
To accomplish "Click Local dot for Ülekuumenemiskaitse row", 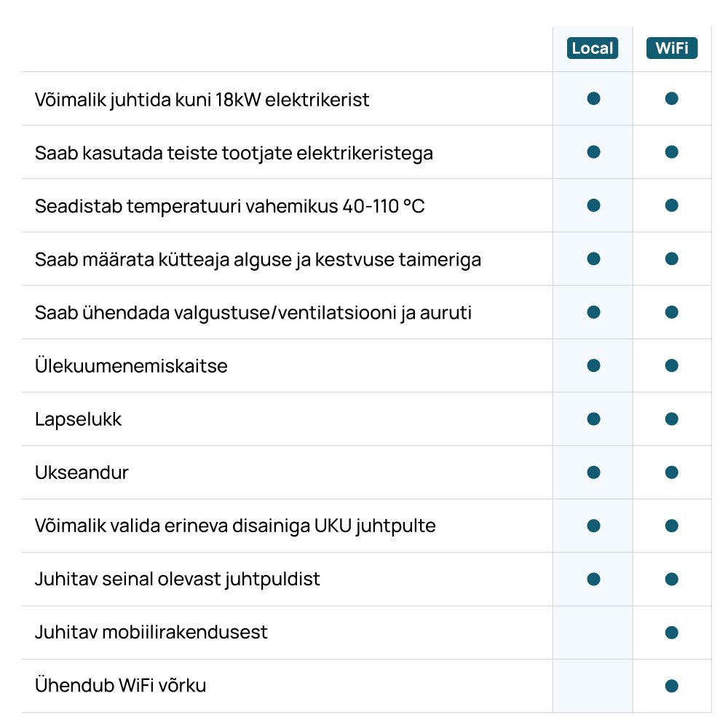I will 593,365.
